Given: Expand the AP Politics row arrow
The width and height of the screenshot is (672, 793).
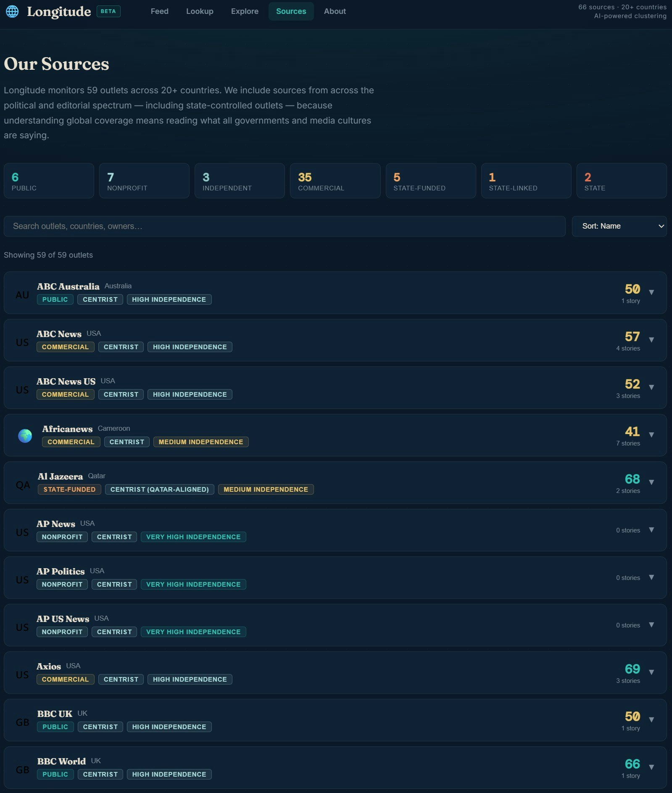Looking at the screenshot, I should point(651,577).
